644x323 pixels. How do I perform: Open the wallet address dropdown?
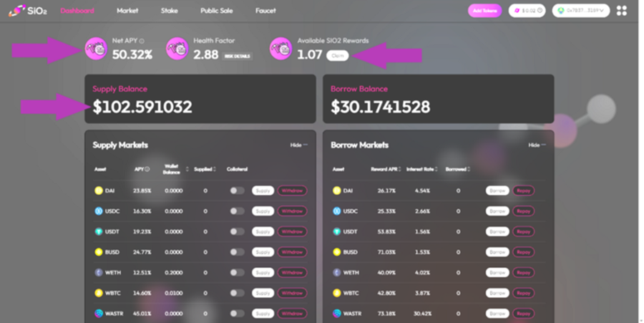(580, 11)
